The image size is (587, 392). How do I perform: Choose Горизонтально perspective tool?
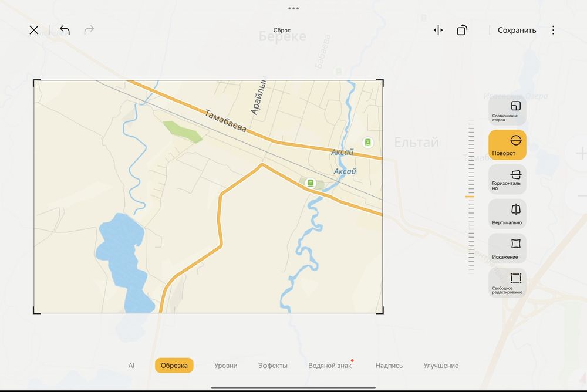click(507, 180)
